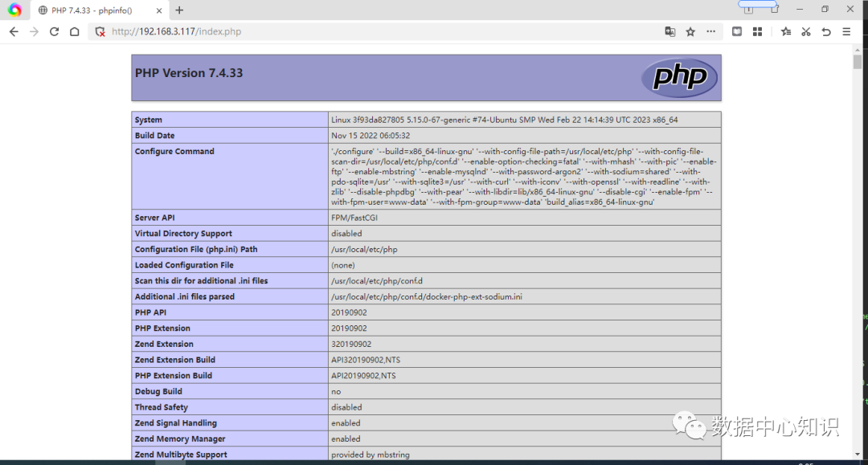Click the PHP API label
Screen dimensions: 868x465
pyautogui.click(x=150, y=312)
